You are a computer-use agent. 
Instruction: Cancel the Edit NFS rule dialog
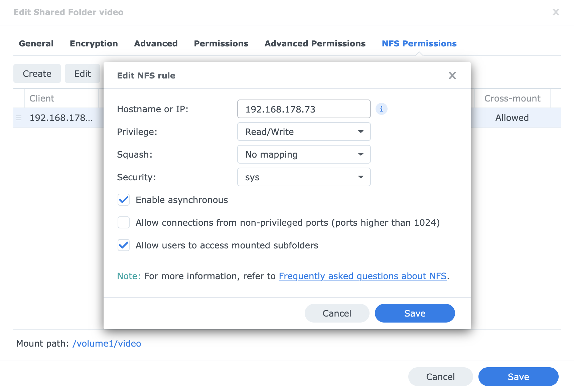[x=337, y=313]
